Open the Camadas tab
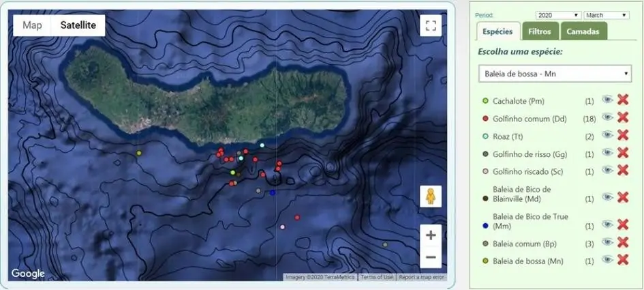This screenshot has height=290, width=644. pos(583,31)
